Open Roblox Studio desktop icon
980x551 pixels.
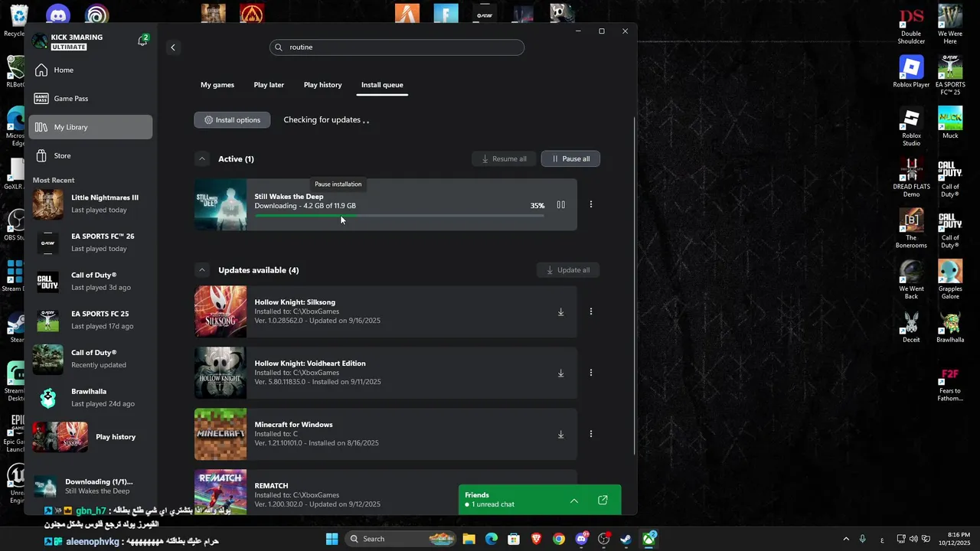click(911, 127)
